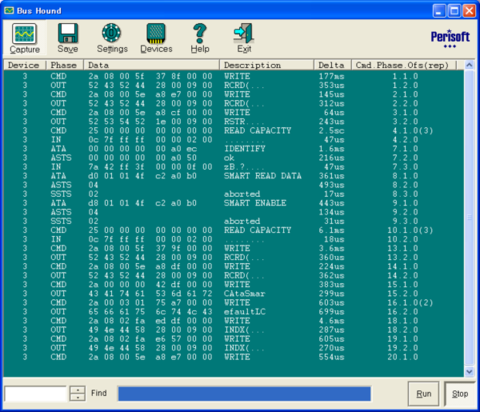Click the Help question mark icon
This screenshot has height=412, width=480.
(x=200, y=33)
